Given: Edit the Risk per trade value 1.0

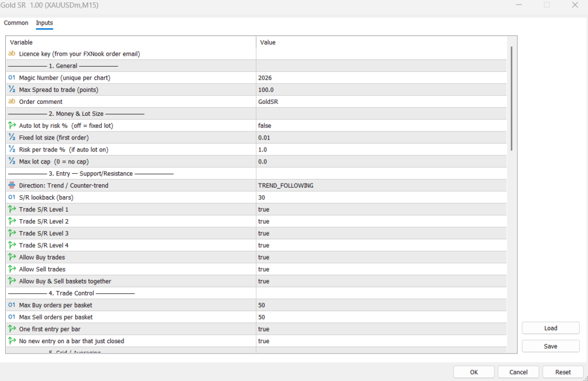Looking at the screenshot, I should [381, 150].
